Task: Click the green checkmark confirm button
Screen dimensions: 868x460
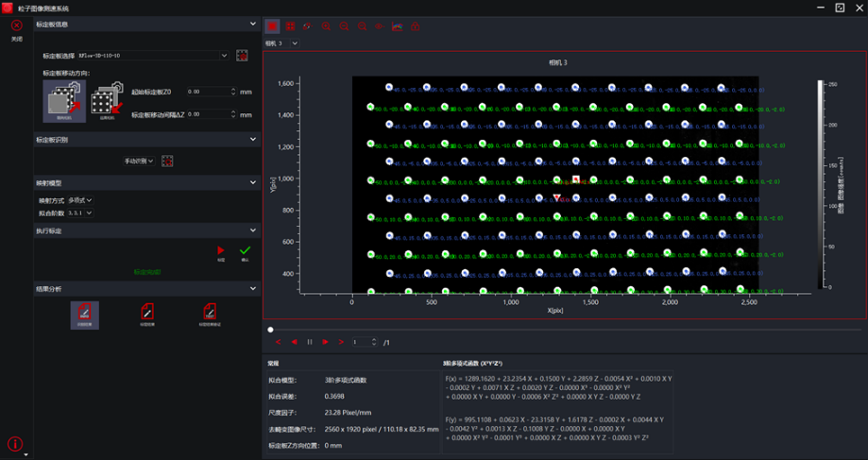Action: click(x=245, y=250)
